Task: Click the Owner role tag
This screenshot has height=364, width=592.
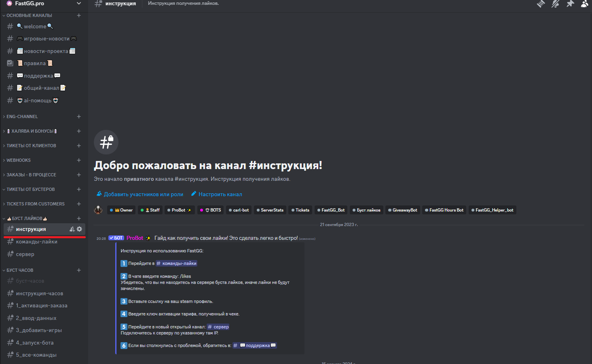Action: 121,210
